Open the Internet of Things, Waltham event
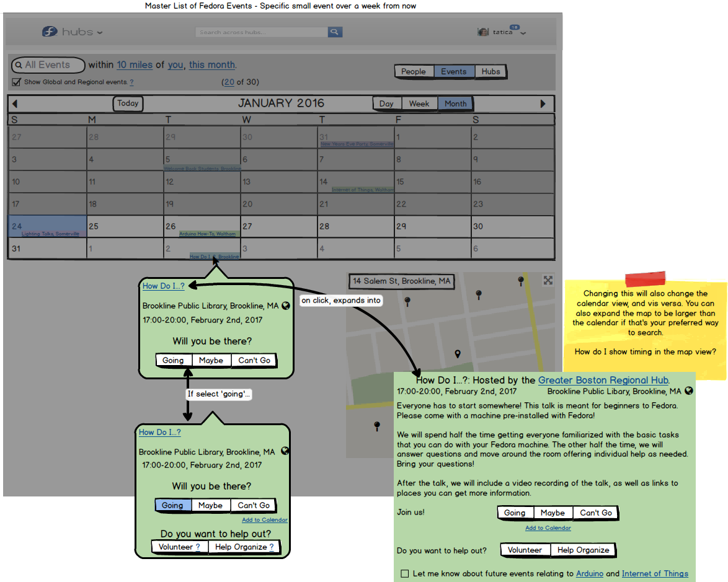This screenshot has height=582, width=728. [x=363, y=190]
